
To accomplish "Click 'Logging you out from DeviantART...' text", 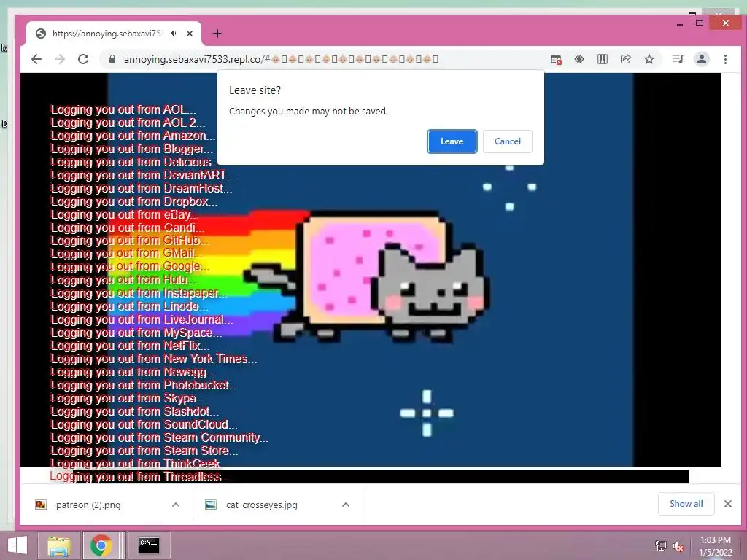I will [142, 175].
